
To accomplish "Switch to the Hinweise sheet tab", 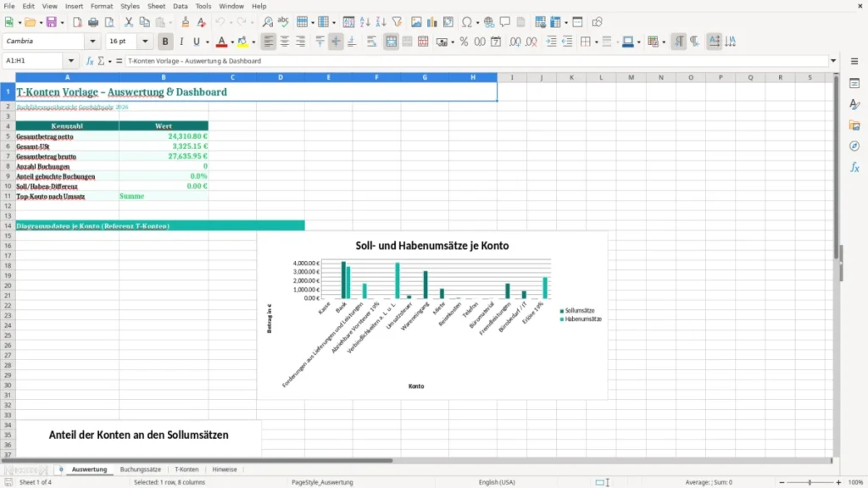I will [x=224, y=469].
